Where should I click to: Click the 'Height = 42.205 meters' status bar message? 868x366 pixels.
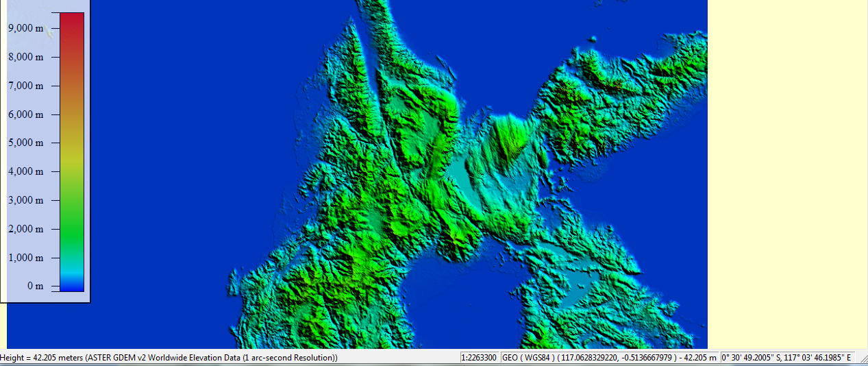(169, 358)
